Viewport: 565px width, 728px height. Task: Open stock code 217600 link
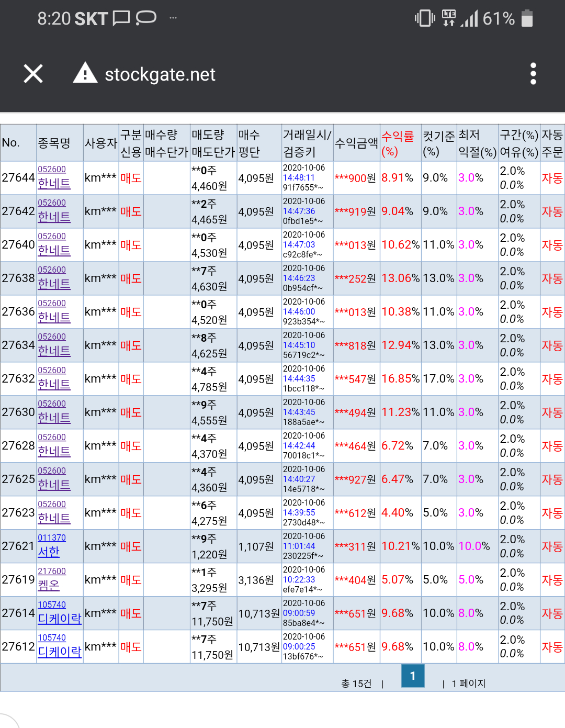coord(52,571)
